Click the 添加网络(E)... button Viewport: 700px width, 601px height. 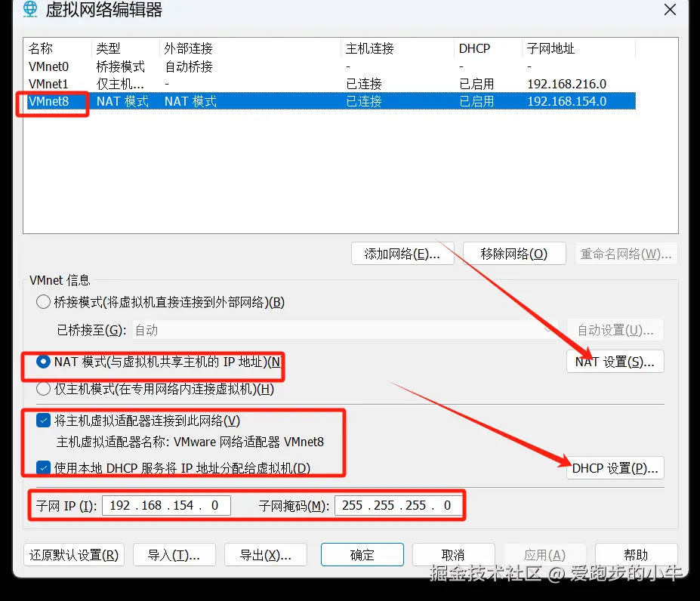402,254
